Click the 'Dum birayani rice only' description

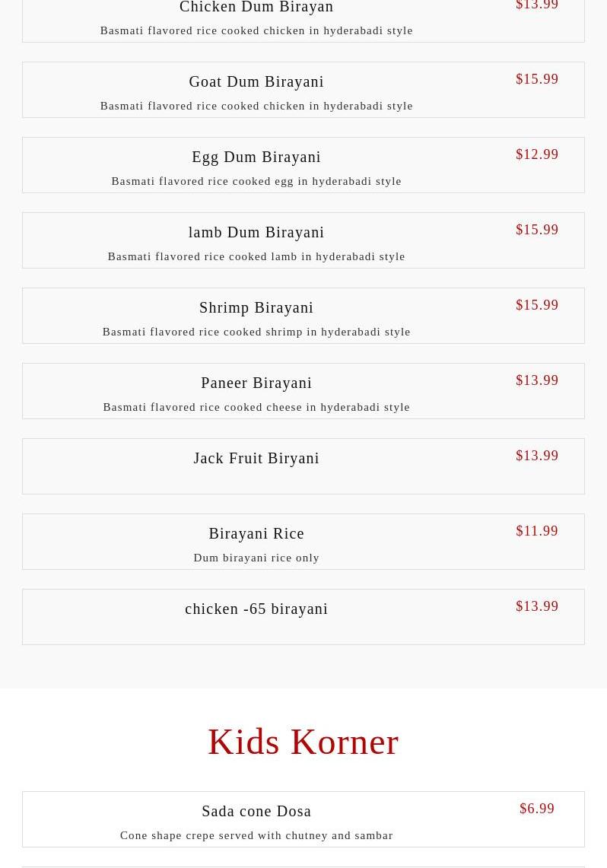[256, 558]
